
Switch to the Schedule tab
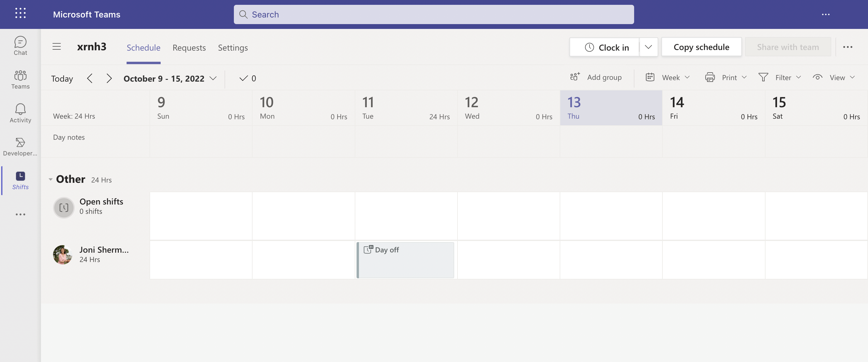[x=143, y=48]
